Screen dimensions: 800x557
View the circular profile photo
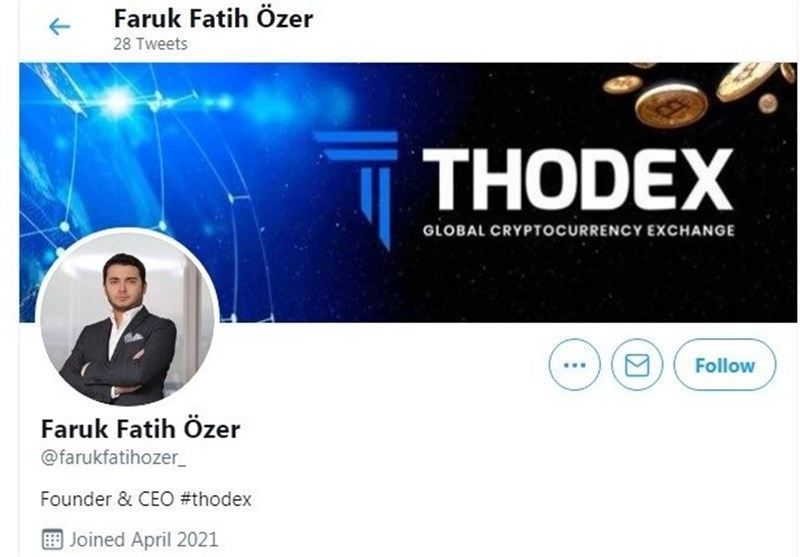click(x=127, y=317)
